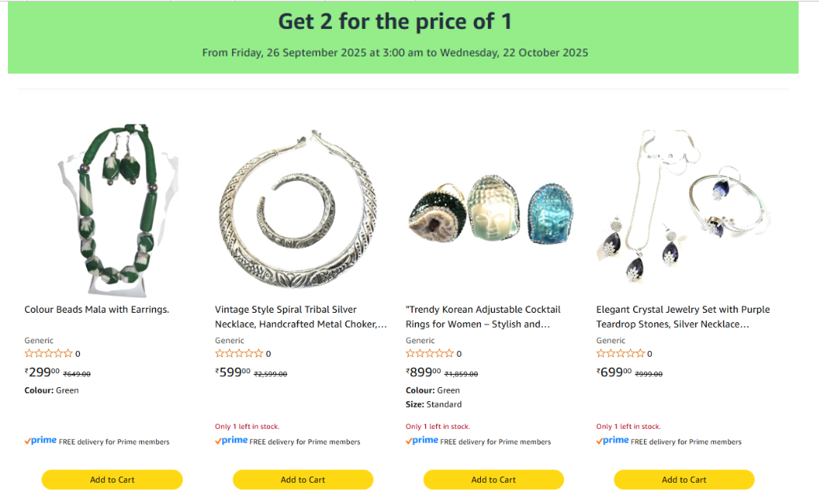Click star rating of Colour Beads Mala
Viewport: 819px width, 504px height.
pyautogui.click(x=49, y=354)
